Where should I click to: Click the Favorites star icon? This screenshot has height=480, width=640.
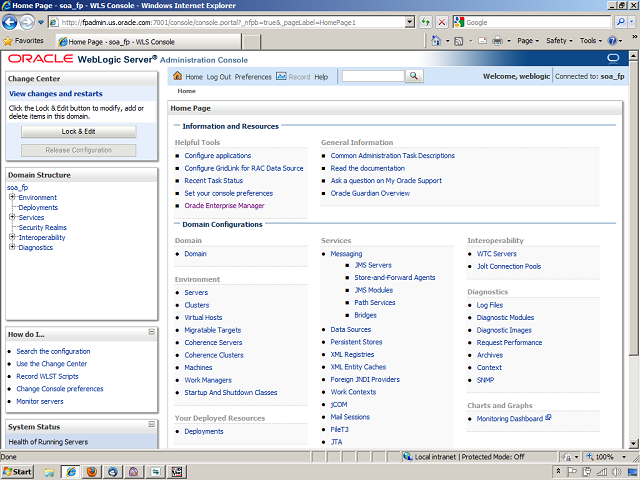click(x=8, y=41)
